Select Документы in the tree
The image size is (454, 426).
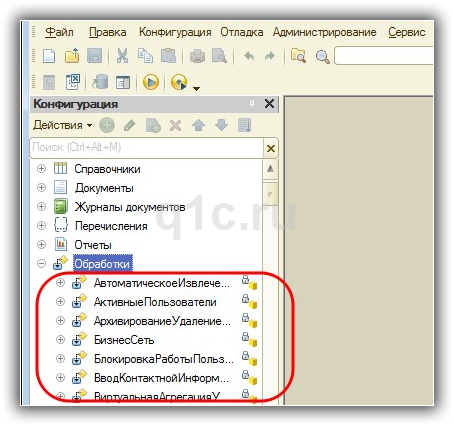point(104,188)
